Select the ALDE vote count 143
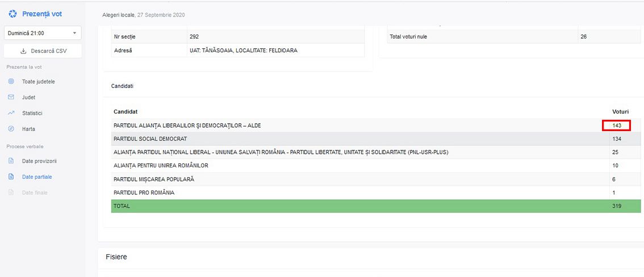The height and width of the screenshot is (277, 644). pos(617,125)
